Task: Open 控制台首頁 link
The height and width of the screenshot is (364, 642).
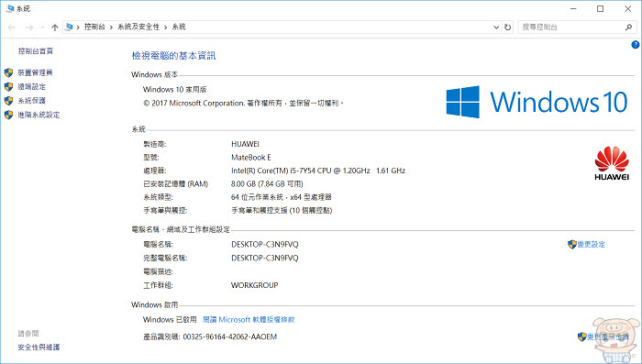Action: (36, 51)
